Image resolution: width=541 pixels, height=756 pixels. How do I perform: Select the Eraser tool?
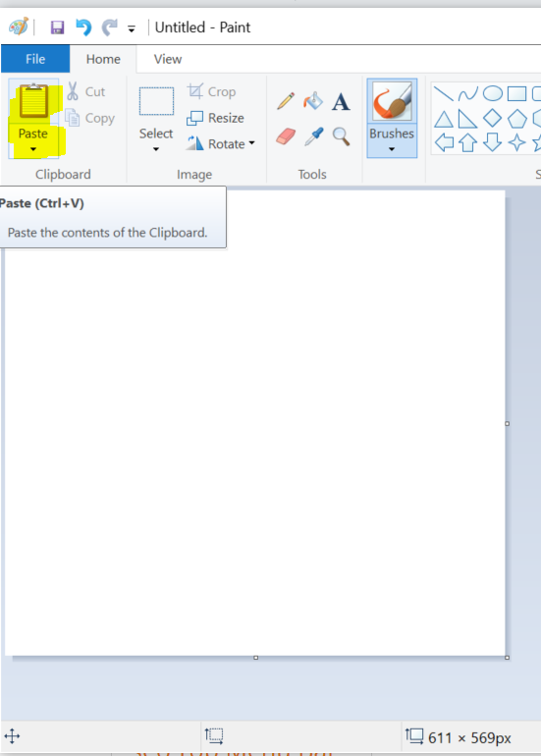286,136
